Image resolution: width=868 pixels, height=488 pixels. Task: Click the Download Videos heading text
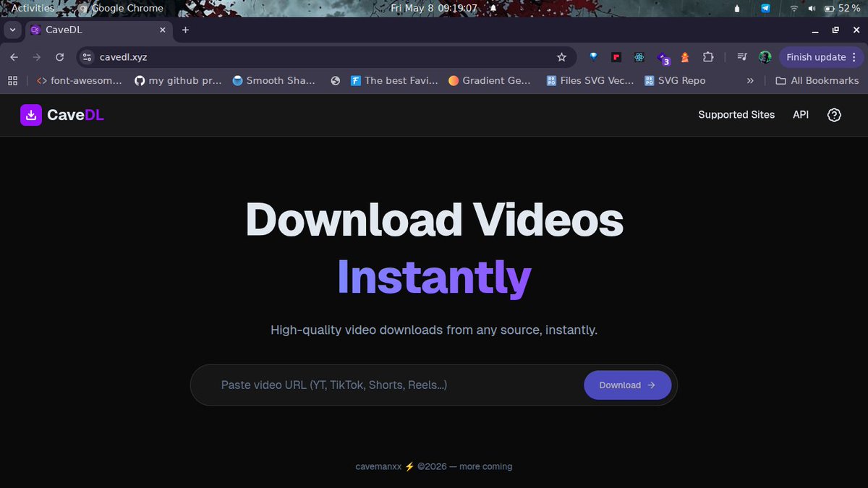coord(434,220)
